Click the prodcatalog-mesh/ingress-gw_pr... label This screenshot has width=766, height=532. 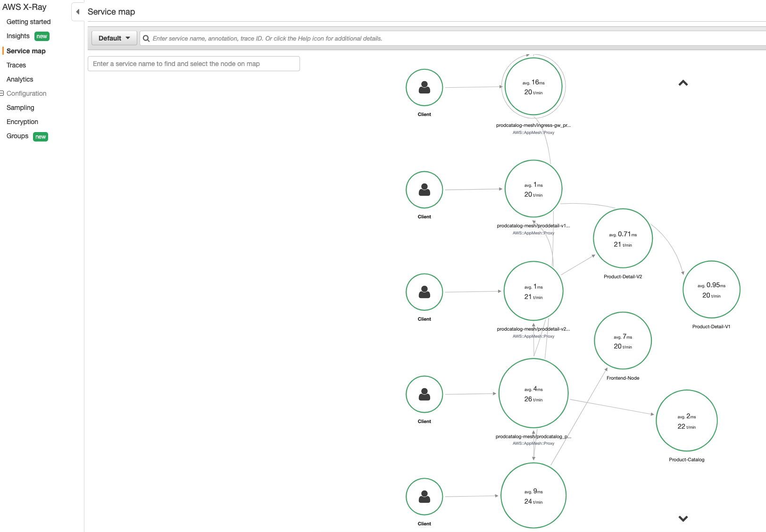pyautogui.click(x=533, y=125)
